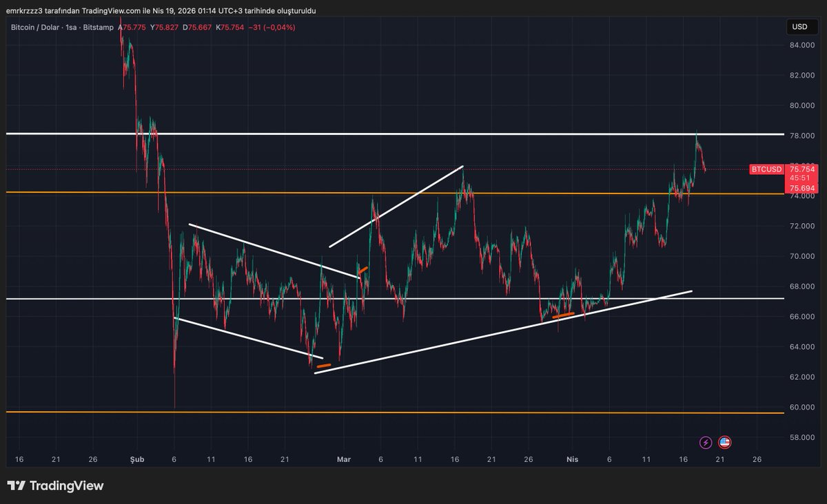Click the 60.000 price axis label

[802, 407]
